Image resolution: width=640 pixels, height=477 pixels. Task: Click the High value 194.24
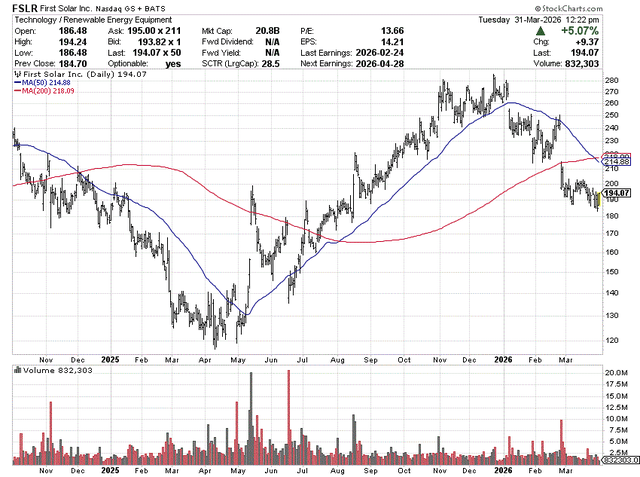(73, 42)
